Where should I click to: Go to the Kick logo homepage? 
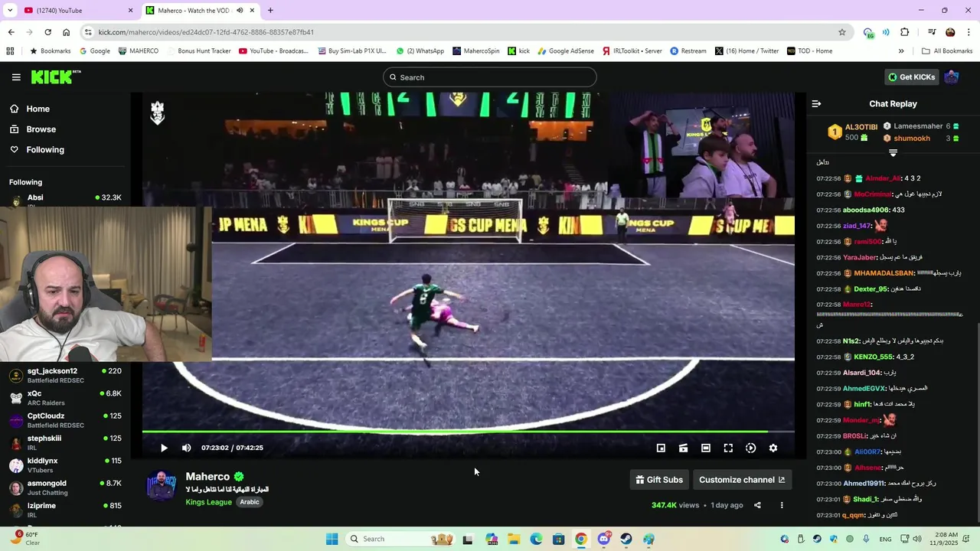tap(56, 77)
